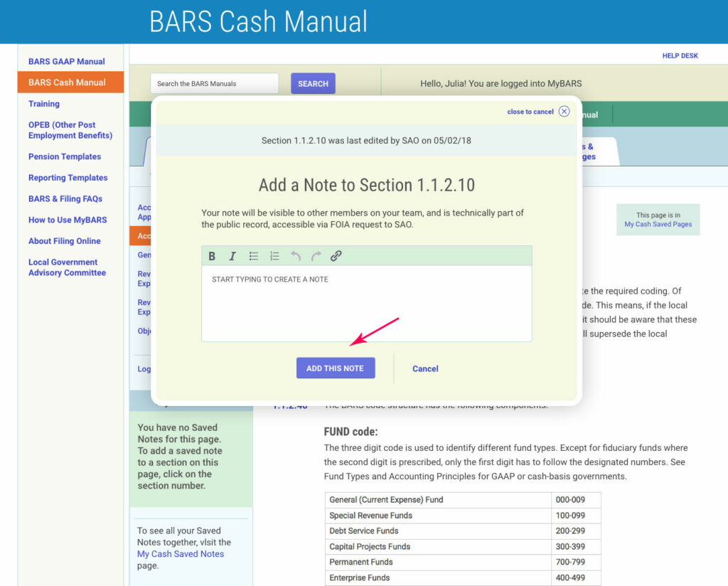
Task: Toggle bold formatting in note editor
Action: 212,256
